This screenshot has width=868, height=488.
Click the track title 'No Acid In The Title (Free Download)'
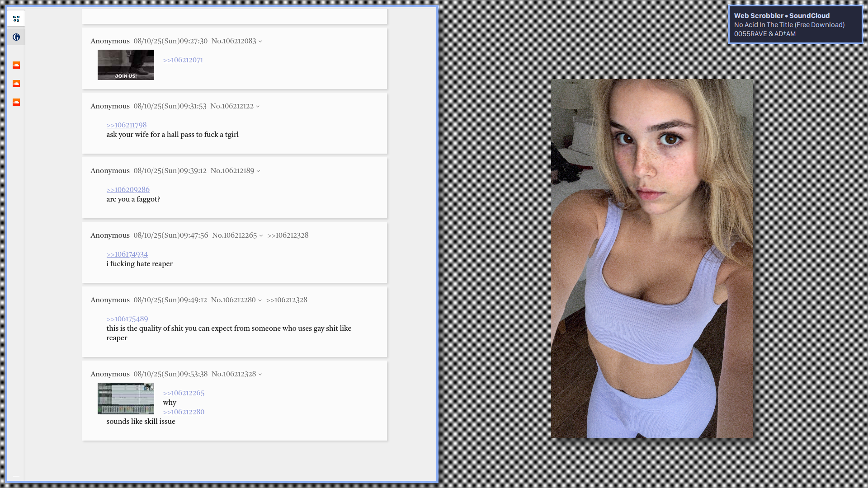[789, 25]
